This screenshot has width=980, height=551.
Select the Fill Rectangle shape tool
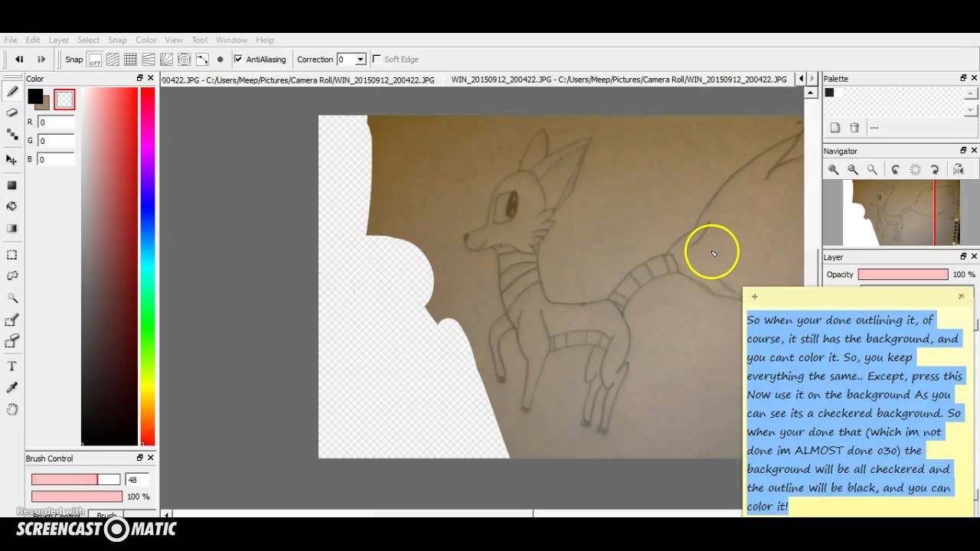[x=12, y=185]
